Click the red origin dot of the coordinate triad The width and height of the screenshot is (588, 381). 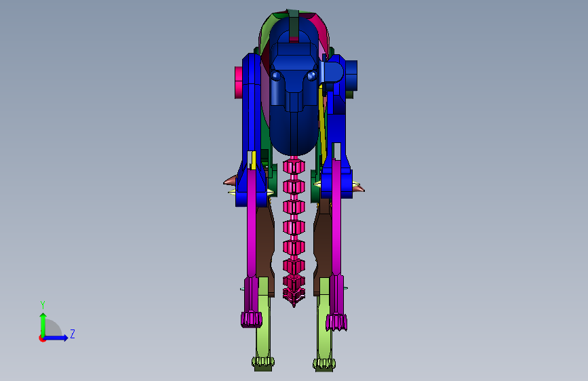[x=41, y=338]
